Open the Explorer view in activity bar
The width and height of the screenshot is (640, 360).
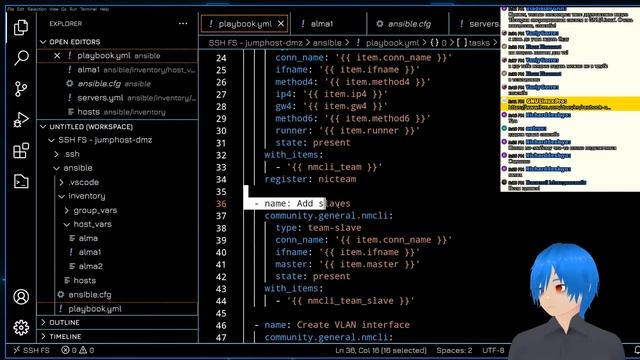point(21,27)
